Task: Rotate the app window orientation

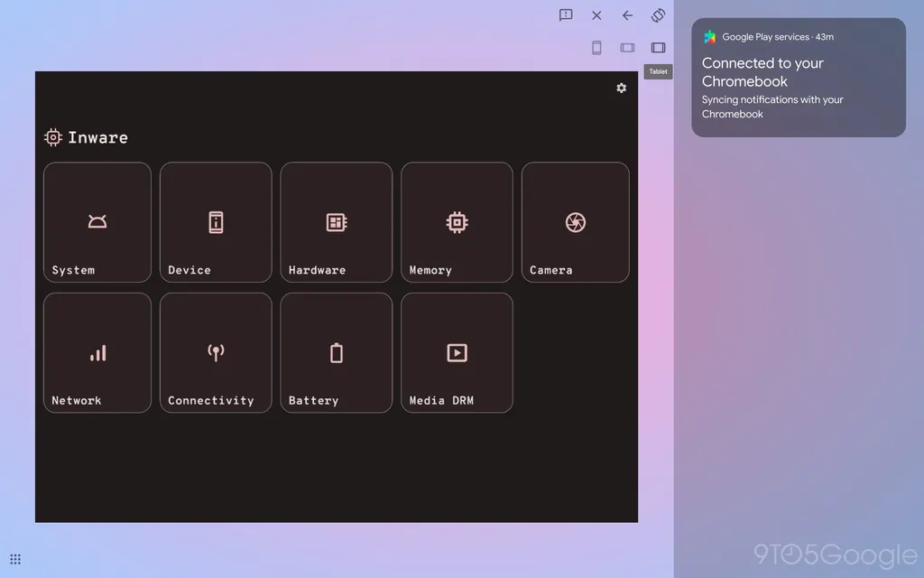Action: click(658, 15)
